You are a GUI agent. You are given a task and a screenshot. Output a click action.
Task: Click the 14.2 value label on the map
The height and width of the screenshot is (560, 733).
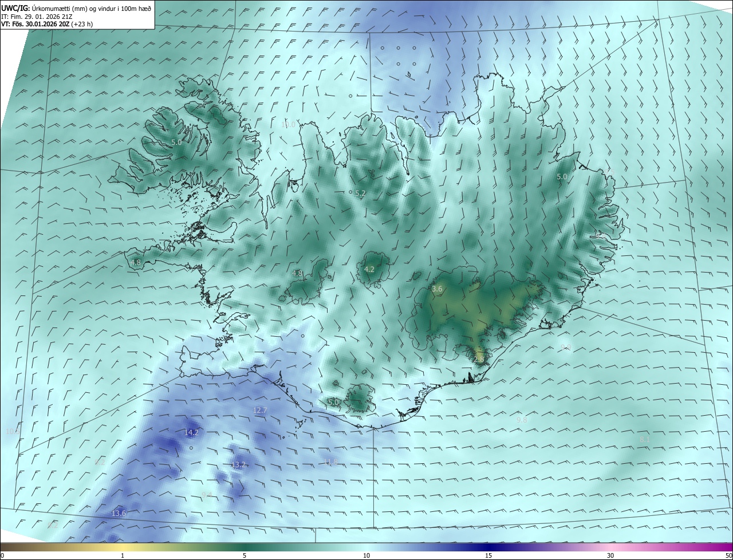[x=191, y=432]
